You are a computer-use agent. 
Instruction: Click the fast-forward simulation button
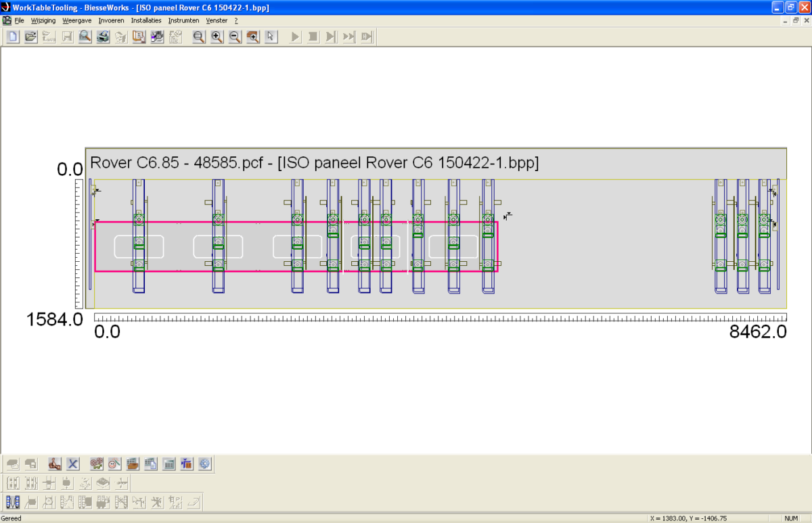(348, 37)
